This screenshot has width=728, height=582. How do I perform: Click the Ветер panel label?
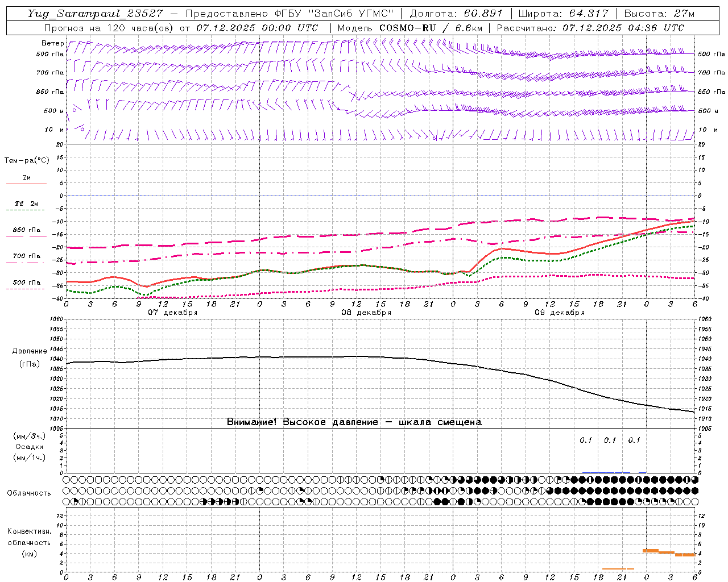pyautogui.click(x=52, y=43)
